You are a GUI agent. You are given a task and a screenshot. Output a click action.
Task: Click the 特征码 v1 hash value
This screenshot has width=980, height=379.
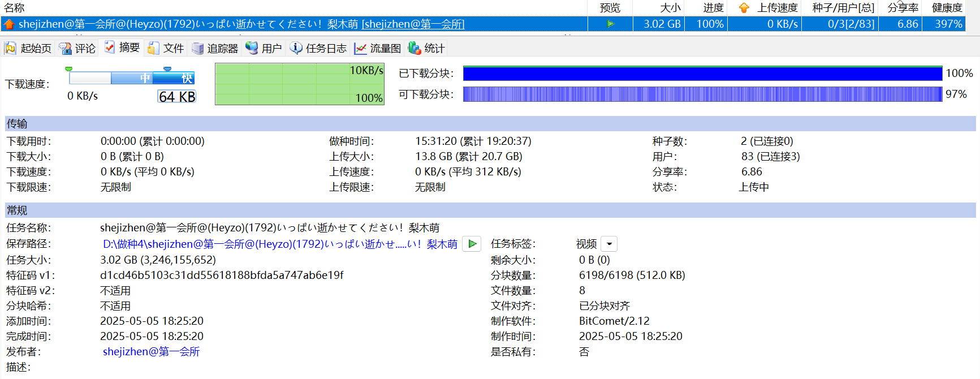(222, 275)
